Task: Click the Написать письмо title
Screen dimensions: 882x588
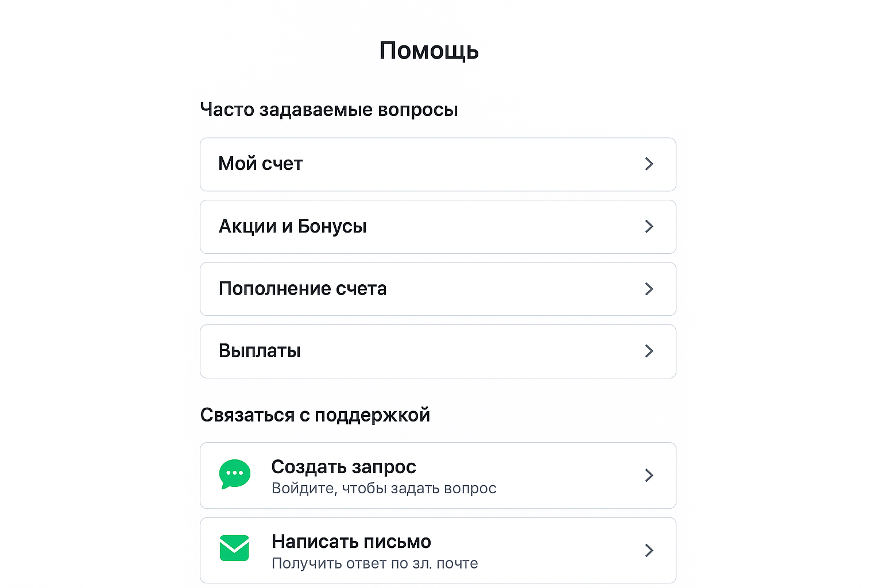Action: [x=351, y=541]
